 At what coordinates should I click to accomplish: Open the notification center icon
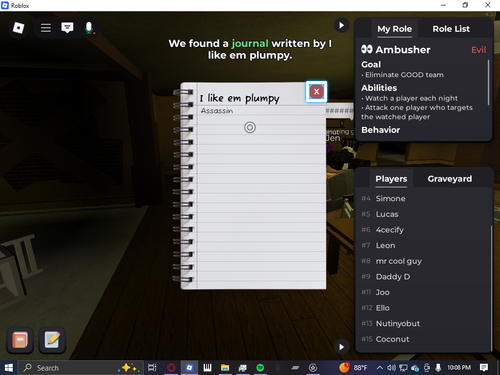(484, 368)
